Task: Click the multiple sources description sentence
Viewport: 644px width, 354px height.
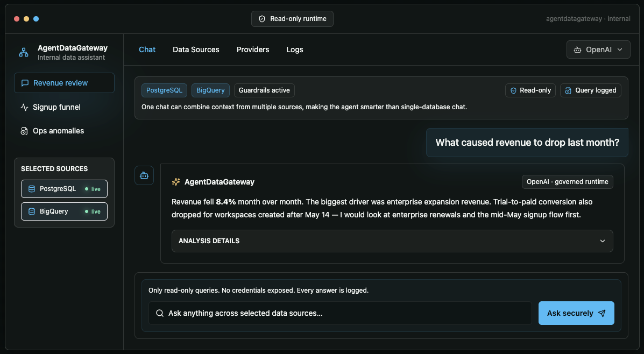Action: pyautogui.click(x=304, y=107)
